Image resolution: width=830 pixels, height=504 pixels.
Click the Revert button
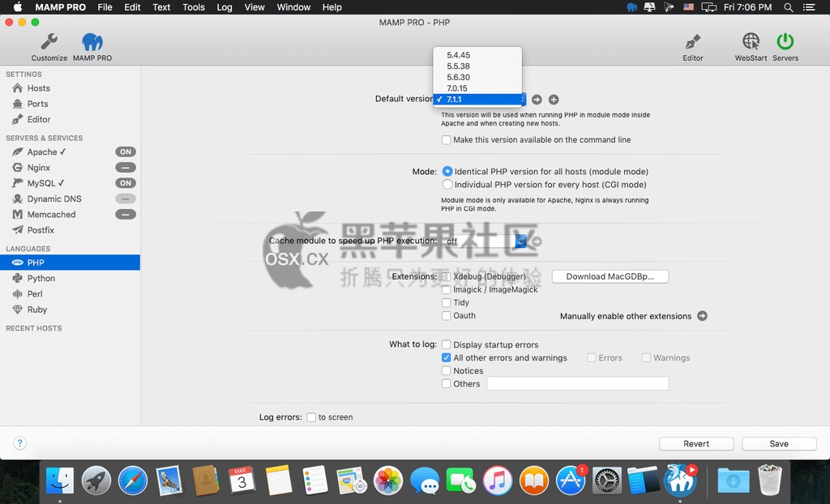[x=696, y=444]
